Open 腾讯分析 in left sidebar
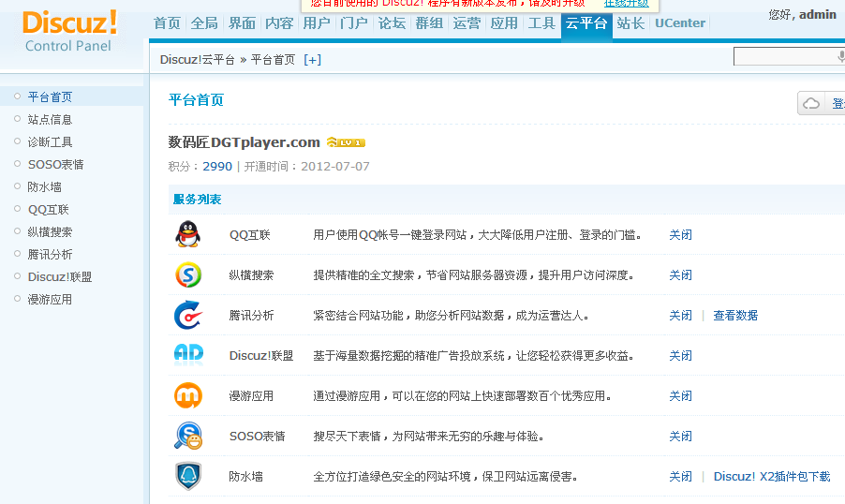845x504 pixels. pos(50,255)
